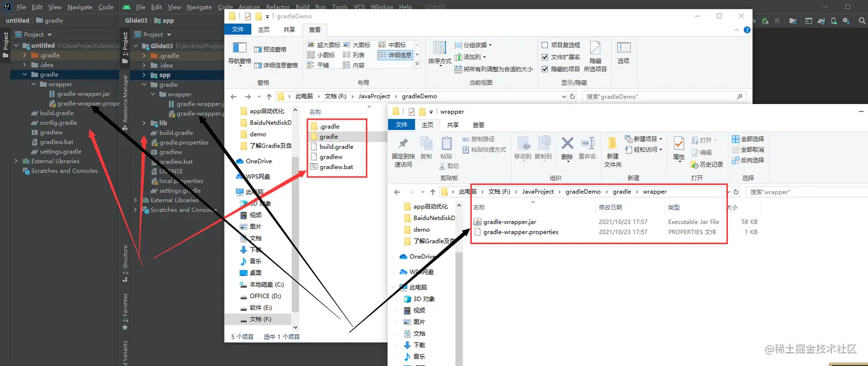
Task: Click the 删除 (Delete) icon in the ribbon
Action: click(x=567, y=144)
